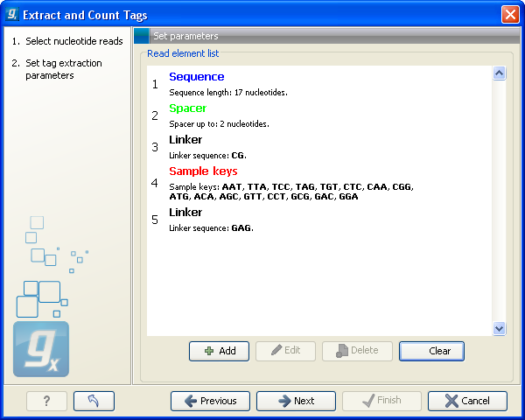Clear the read element list
Screen dimensions: 525x420
click(431, 351)
